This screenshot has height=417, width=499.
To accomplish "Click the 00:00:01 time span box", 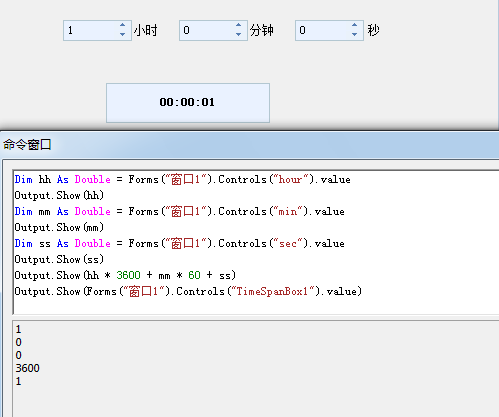I will coord(188,103).
